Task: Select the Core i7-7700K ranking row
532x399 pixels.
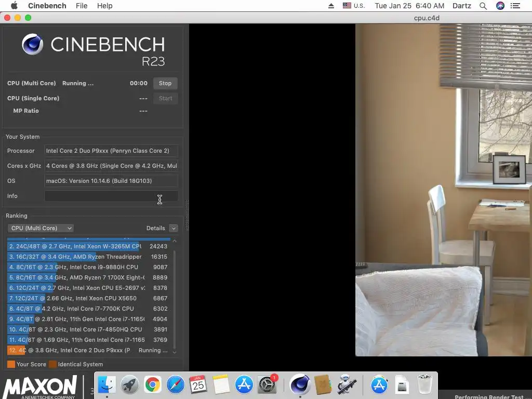Action: [88, 309]
